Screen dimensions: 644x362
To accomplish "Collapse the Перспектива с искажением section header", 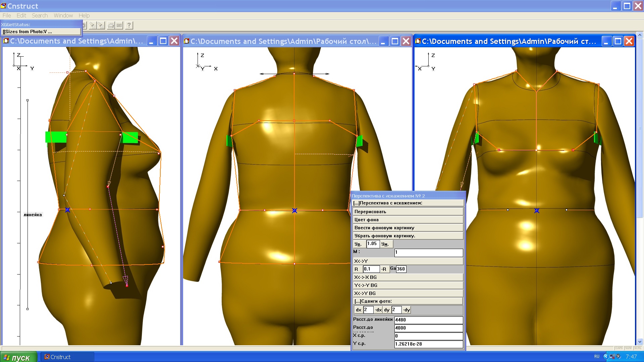I will (x=408, y=203).
